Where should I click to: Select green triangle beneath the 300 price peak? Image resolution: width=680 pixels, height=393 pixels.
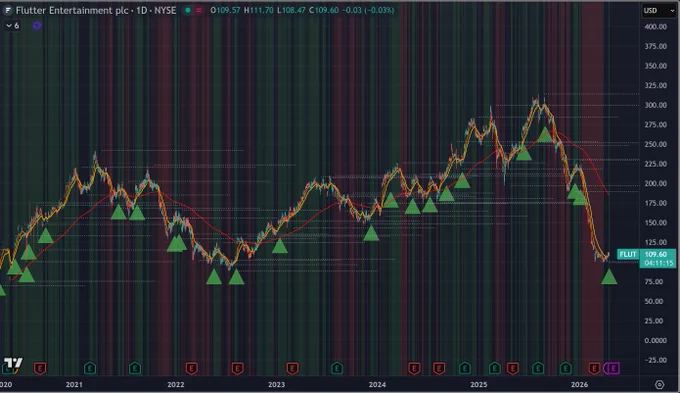point(545,134)
